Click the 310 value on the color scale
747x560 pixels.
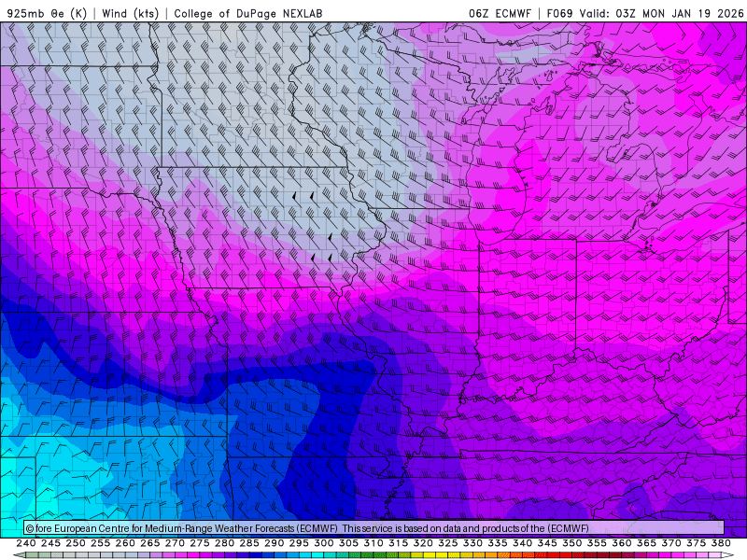pyautogui.click(x=373, y=543)
